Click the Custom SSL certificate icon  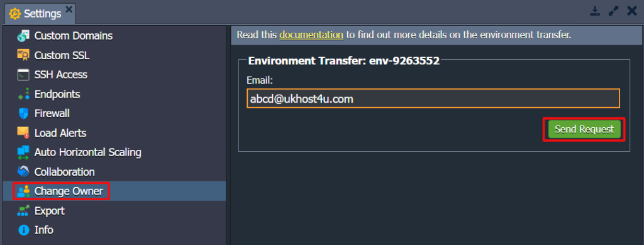pyautogui.click(x=23, y=55)
